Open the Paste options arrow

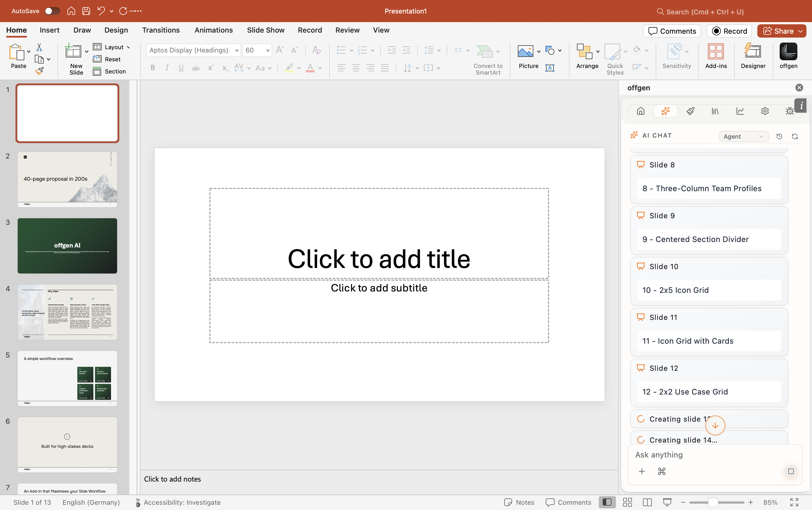[29, 51]
